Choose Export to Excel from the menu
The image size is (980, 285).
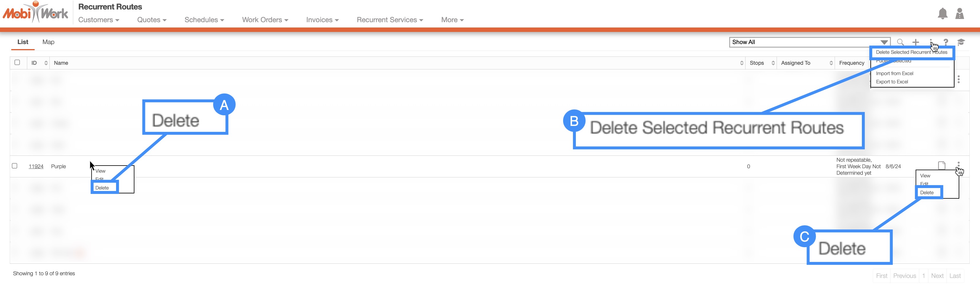click(x=892, y=82)
